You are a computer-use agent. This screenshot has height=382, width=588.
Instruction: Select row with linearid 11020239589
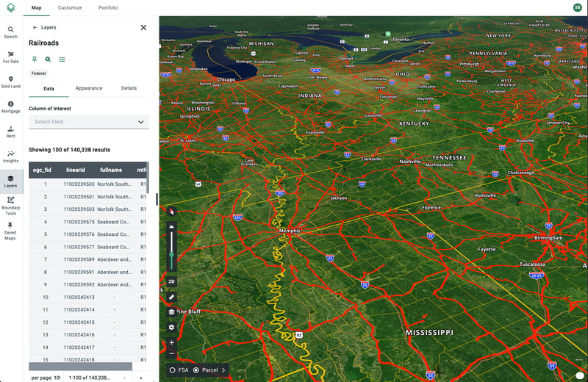coord(87,259)
